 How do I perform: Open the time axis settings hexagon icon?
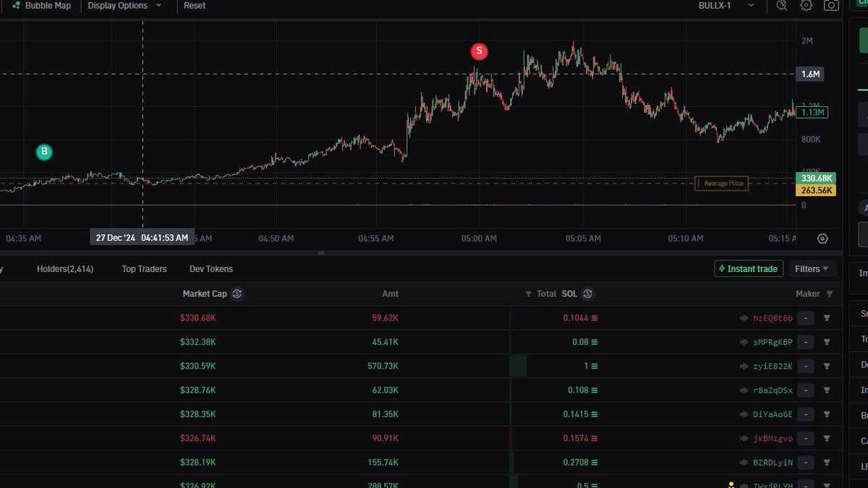(822, 239)
